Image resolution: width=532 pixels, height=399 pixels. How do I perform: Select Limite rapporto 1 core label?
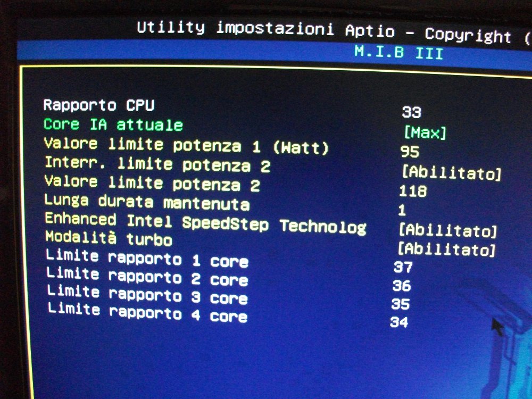(147, 258)
